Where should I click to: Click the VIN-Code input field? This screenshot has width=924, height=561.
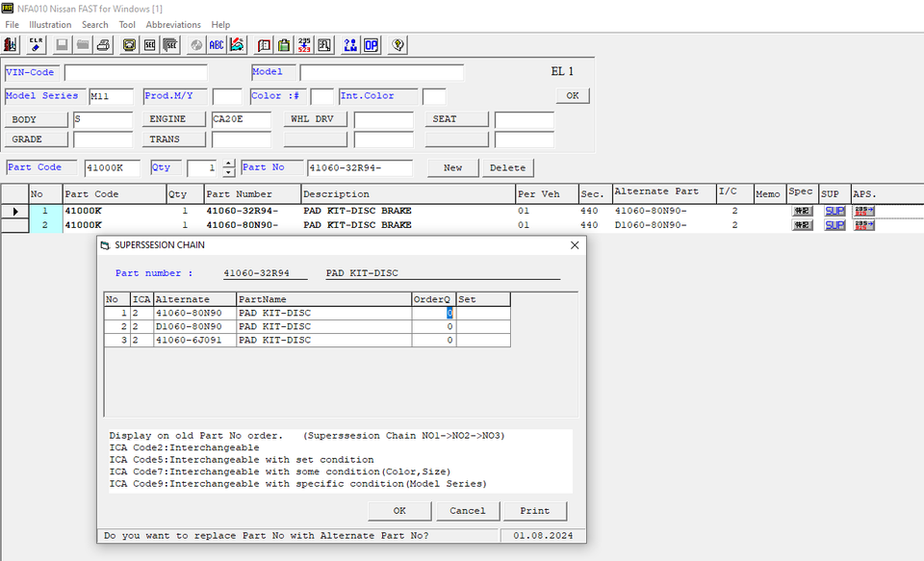coord(136,72)
